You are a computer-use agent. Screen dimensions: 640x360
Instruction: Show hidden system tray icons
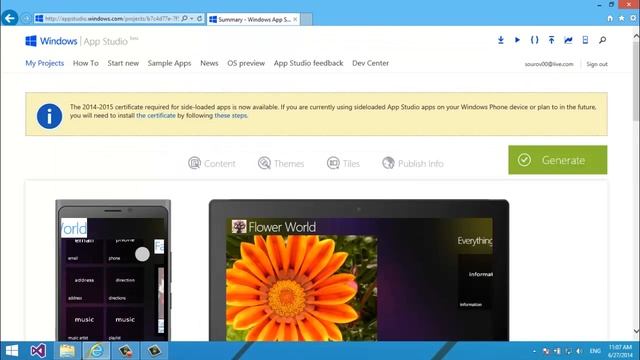[x=534, y=351]
